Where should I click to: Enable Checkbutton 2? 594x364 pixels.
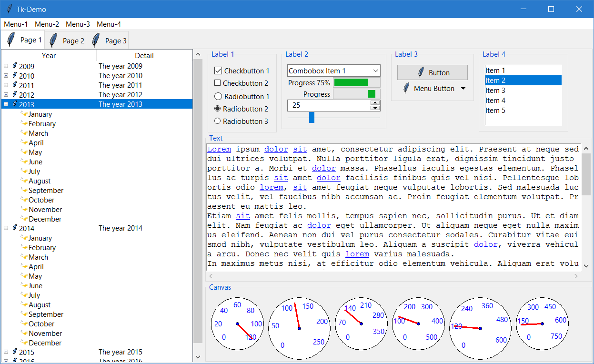point(218,83)
